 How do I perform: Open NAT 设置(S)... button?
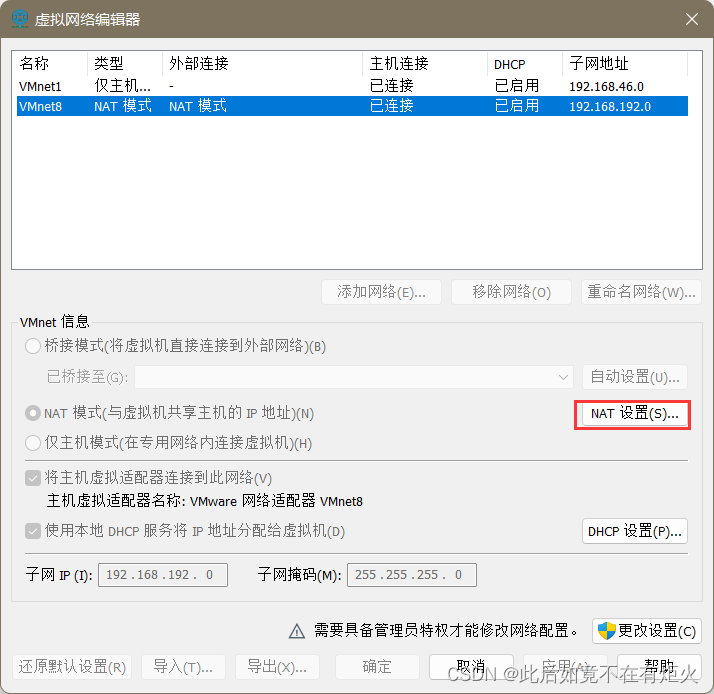[635, 413]
